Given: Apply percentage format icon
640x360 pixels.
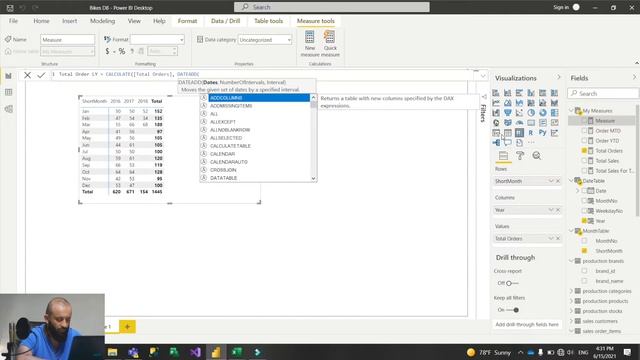Looking at the screenshot, I should 122,51.
